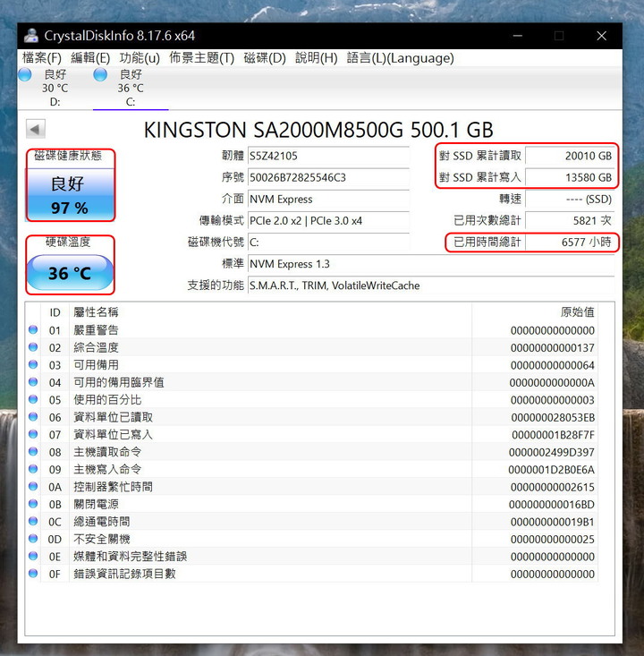Viewport: 644px width, 656px height.
Task: Select raw value 000000000016BD
Action: pos(552,505)
